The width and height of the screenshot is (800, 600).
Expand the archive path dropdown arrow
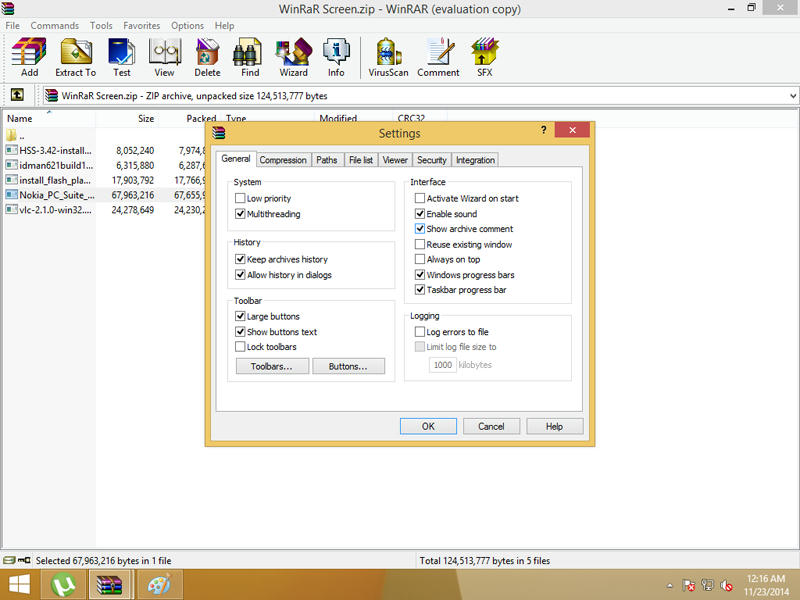click(x=793, y=95)
